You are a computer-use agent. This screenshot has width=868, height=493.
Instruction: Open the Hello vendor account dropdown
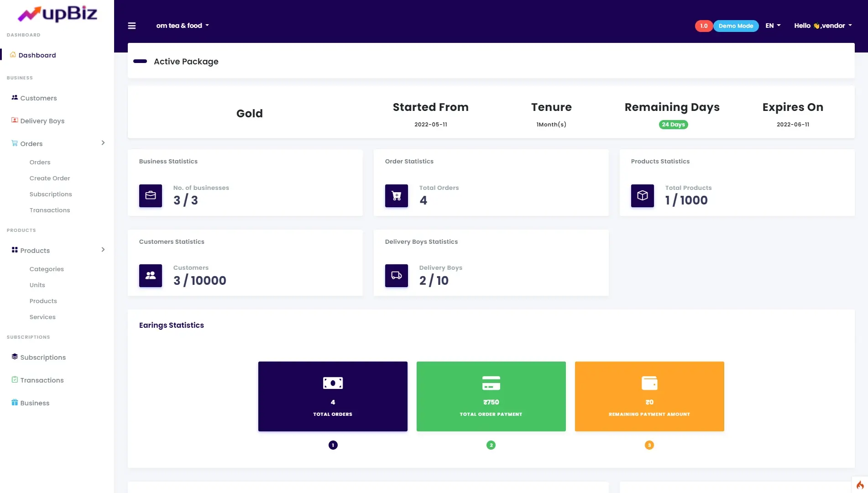coord(822,26)
